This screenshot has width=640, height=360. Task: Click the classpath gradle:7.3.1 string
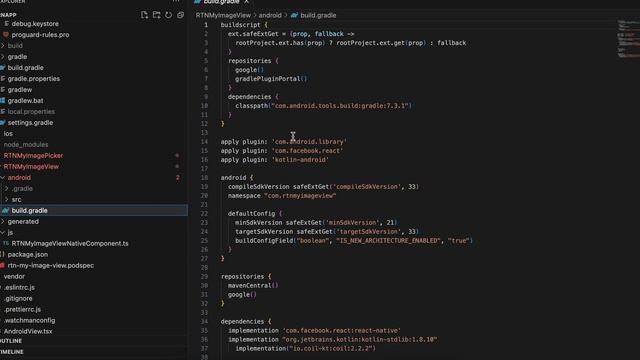click(340, 106)
